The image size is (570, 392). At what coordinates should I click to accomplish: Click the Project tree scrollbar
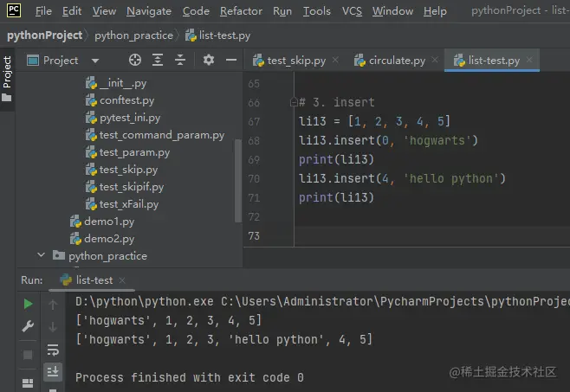pos(238,180)
